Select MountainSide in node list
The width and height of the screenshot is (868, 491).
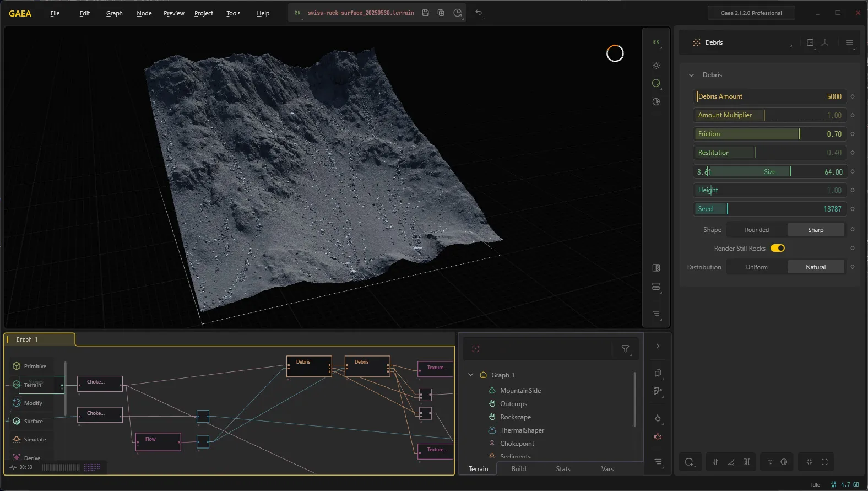(520, 390)
